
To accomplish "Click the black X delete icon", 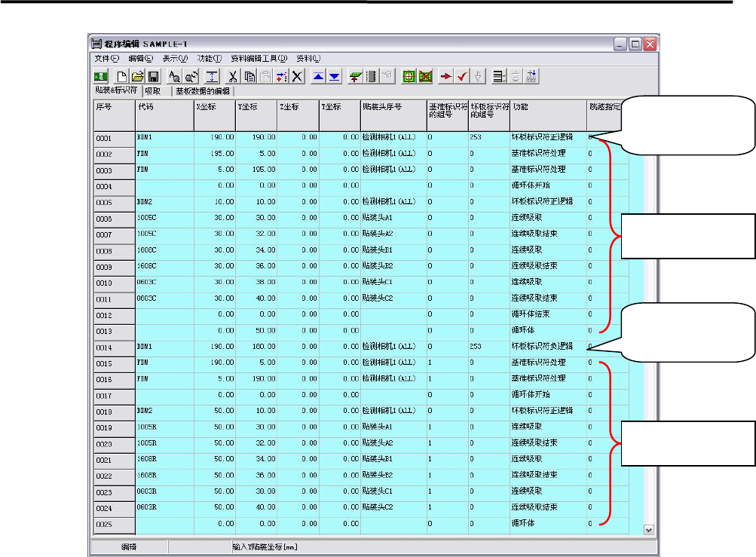I will click(298, 76).
